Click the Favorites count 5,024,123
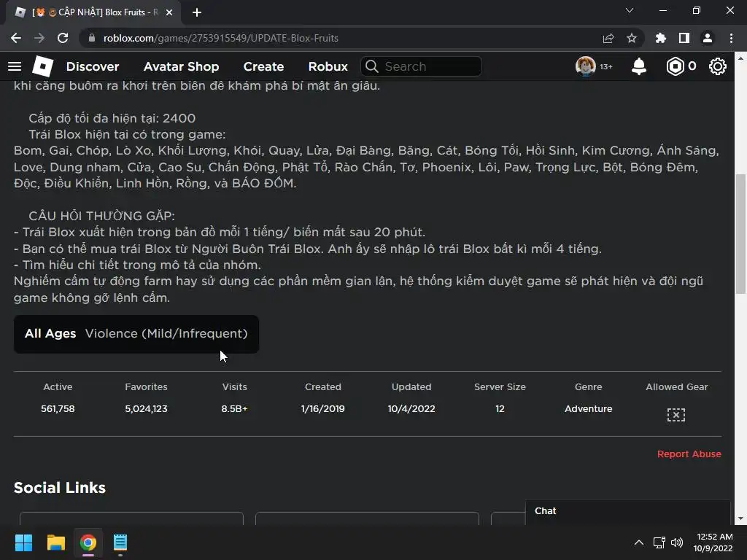The image size is (747, 560). 146,408
